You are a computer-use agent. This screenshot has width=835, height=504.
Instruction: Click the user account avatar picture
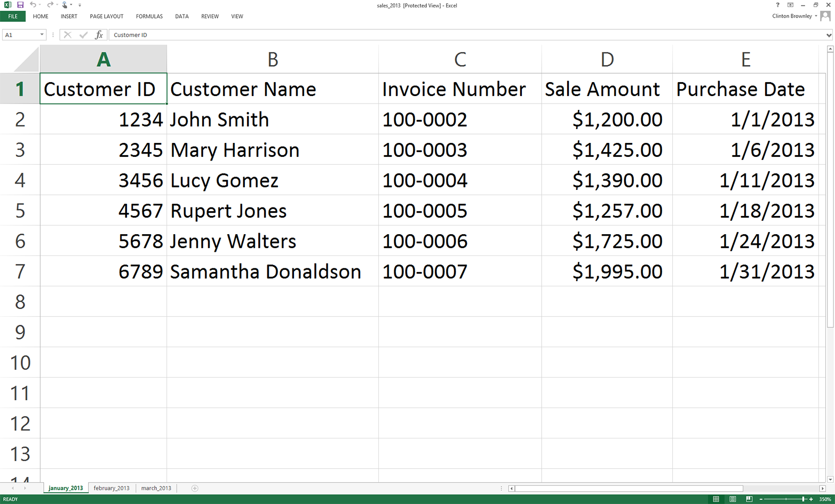[825, 16]
